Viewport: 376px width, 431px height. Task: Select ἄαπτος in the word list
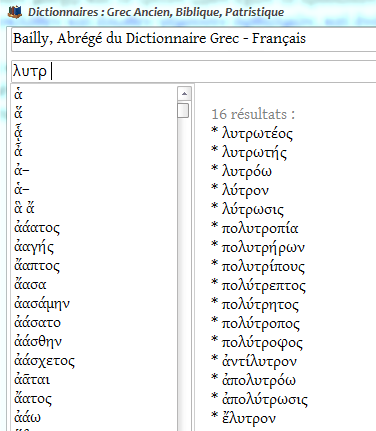[x=37, y=266]
